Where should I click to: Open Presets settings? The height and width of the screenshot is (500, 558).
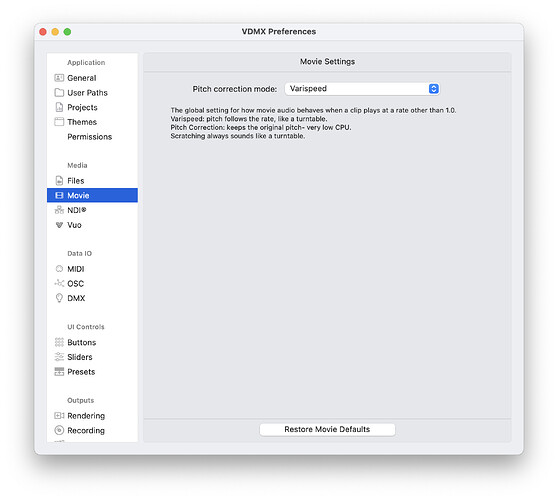[x=92, y=372]
